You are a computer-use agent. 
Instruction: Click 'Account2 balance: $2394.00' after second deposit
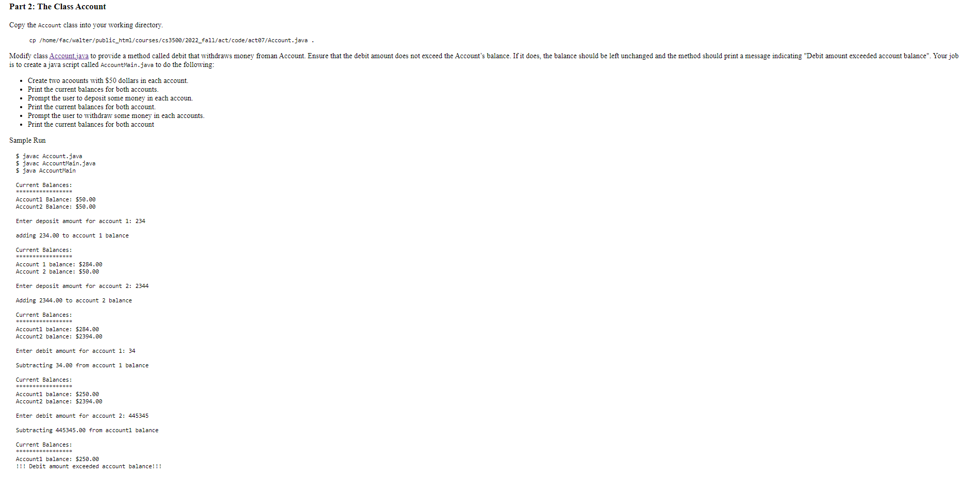pyautogui.click(x=59, y=336)
